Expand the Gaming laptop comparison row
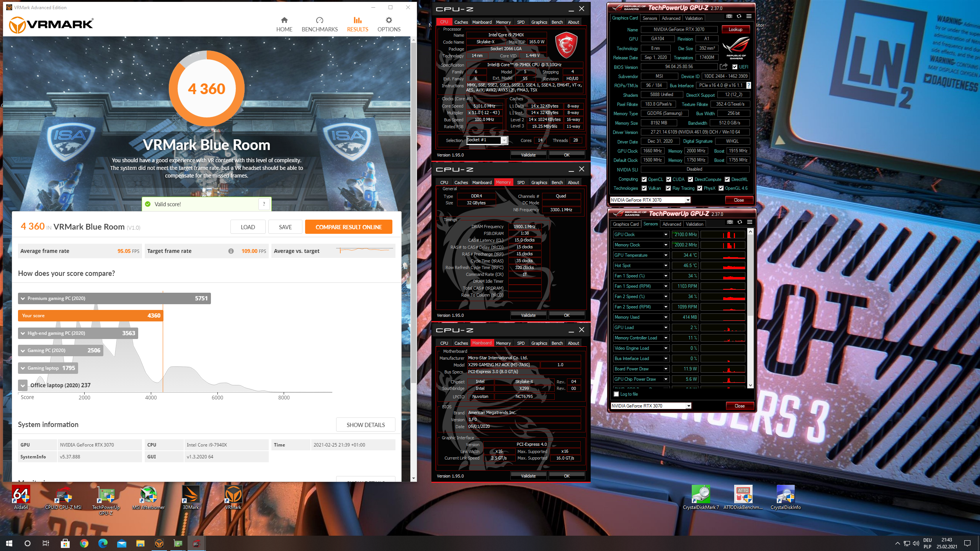 23,368
